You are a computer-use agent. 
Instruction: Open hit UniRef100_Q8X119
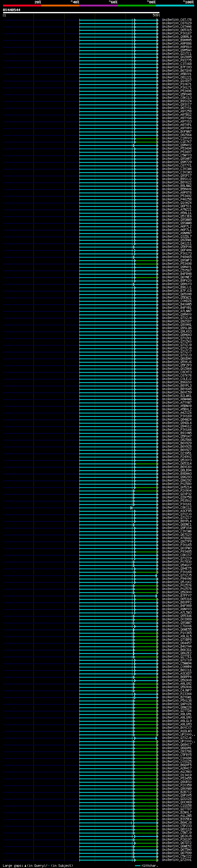pos(177,829)
